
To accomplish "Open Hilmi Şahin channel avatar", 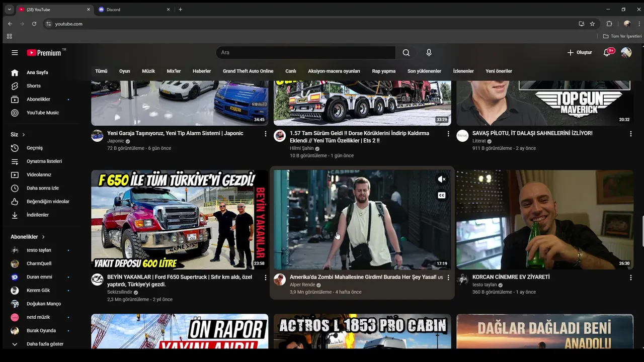I will click(x=280, y=136).
